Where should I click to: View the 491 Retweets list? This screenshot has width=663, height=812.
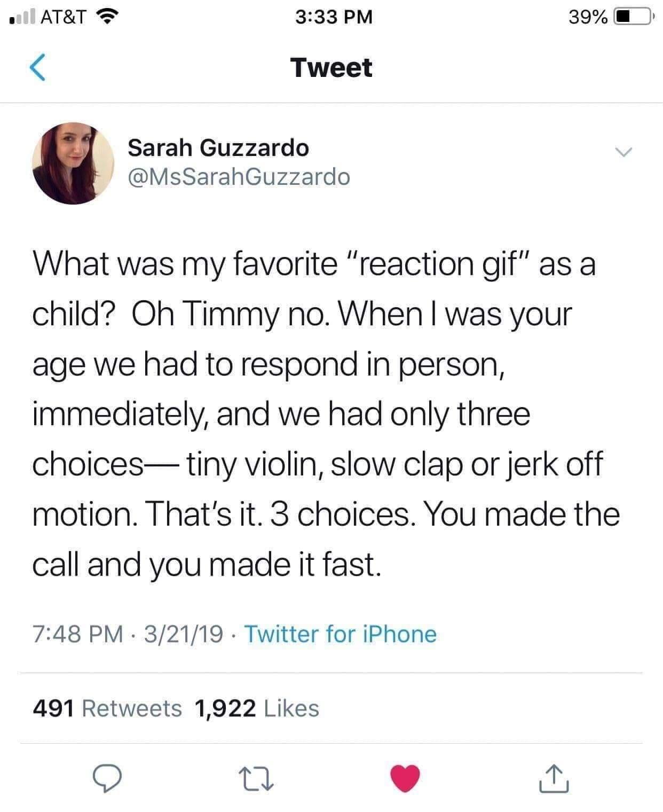tap(107, 708)
